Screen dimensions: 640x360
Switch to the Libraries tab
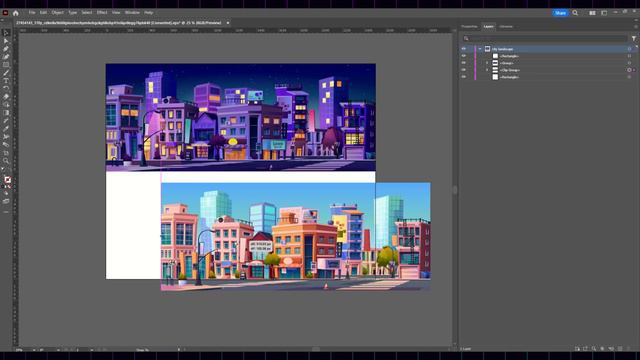[x=506, y=27]
